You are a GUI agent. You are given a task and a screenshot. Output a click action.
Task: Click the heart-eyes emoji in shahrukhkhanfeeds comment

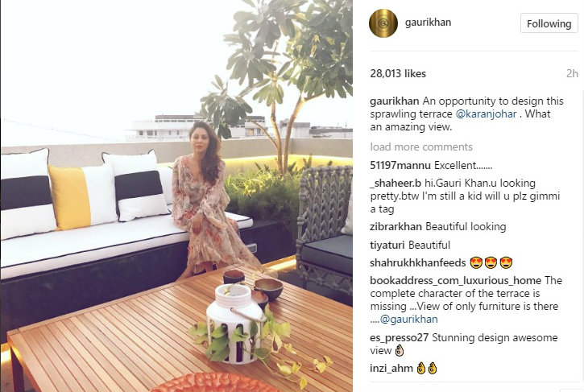pyautogui.click(x=491, y=263)
